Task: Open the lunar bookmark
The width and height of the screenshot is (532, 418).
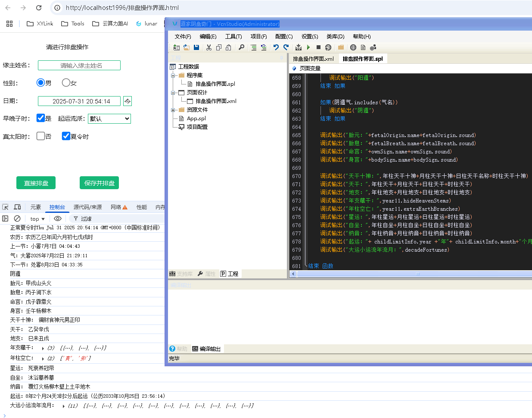Action: [147, 24]
